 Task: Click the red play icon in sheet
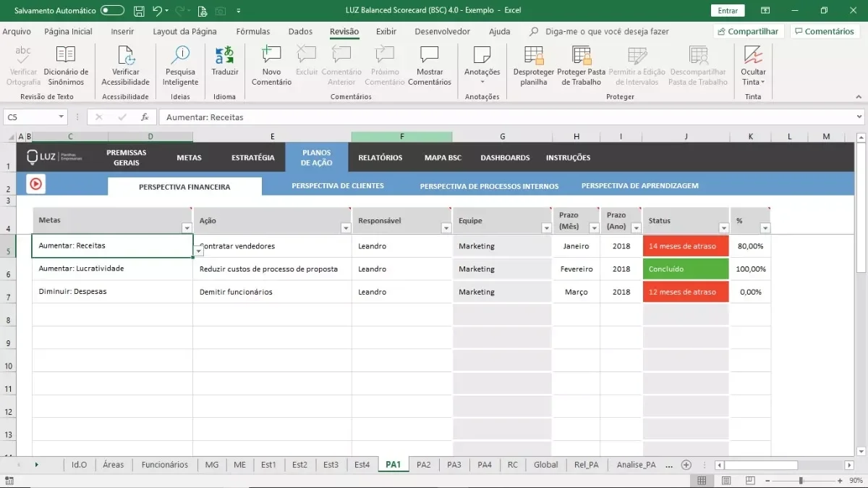point(35,185)
